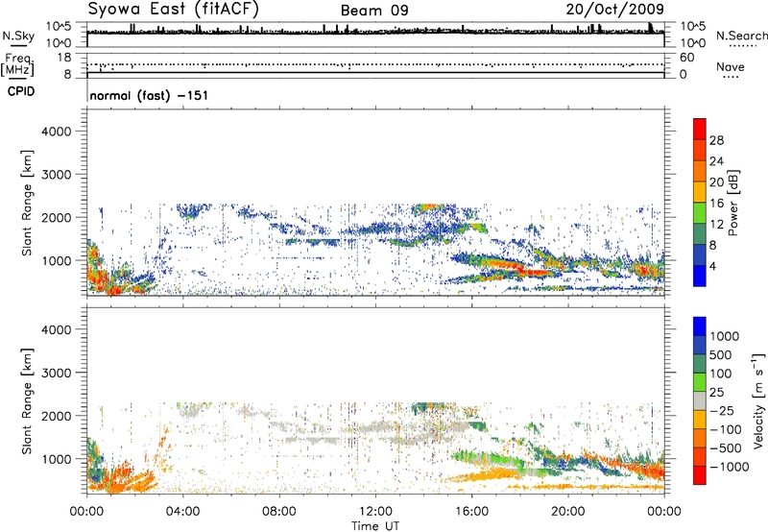
Task: Click the "Velocity [m s⁻¹]" colorbar title
Action: coord(758,400)
